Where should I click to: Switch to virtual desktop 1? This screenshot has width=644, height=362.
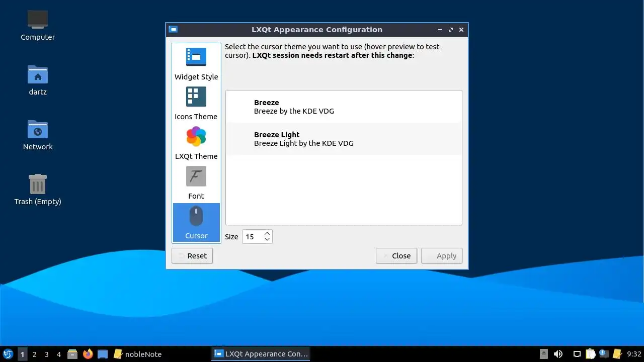click(22, 354)
